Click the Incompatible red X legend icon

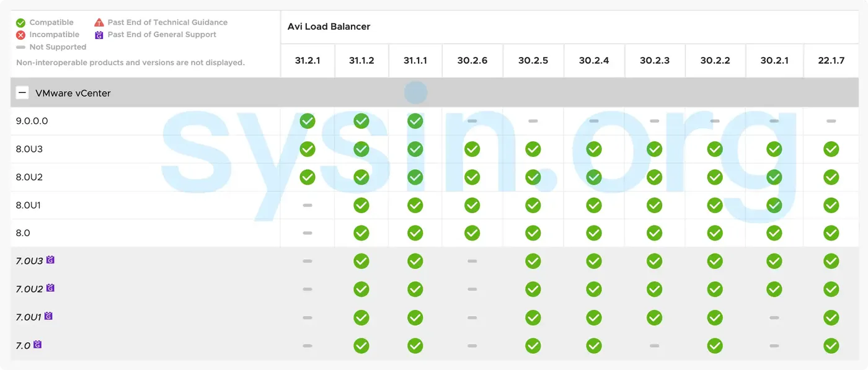19,35
